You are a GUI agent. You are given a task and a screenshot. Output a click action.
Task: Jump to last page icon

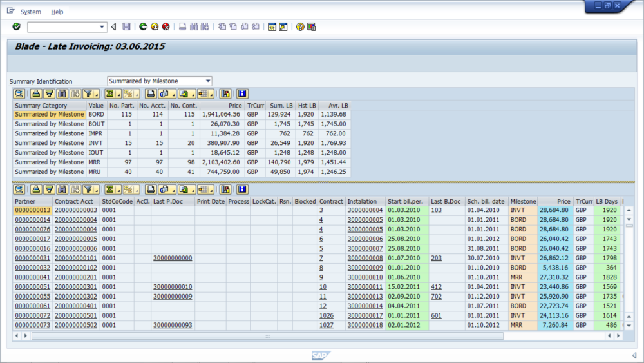point(256,26)
